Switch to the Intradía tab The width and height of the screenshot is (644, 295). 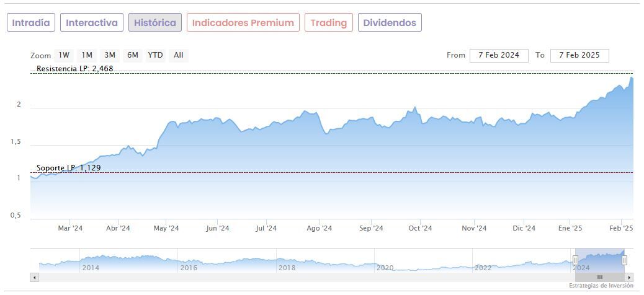click(x=31, y=23)
